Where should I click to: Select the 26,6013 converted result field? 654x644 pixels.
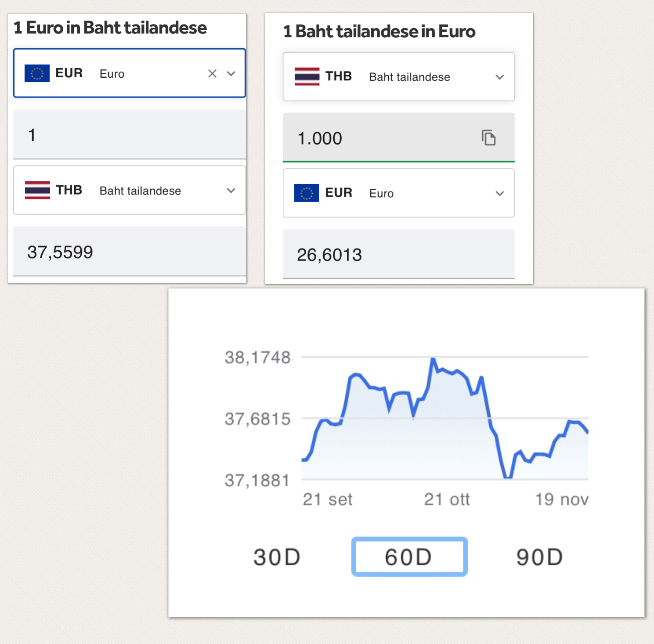point(398,255)
